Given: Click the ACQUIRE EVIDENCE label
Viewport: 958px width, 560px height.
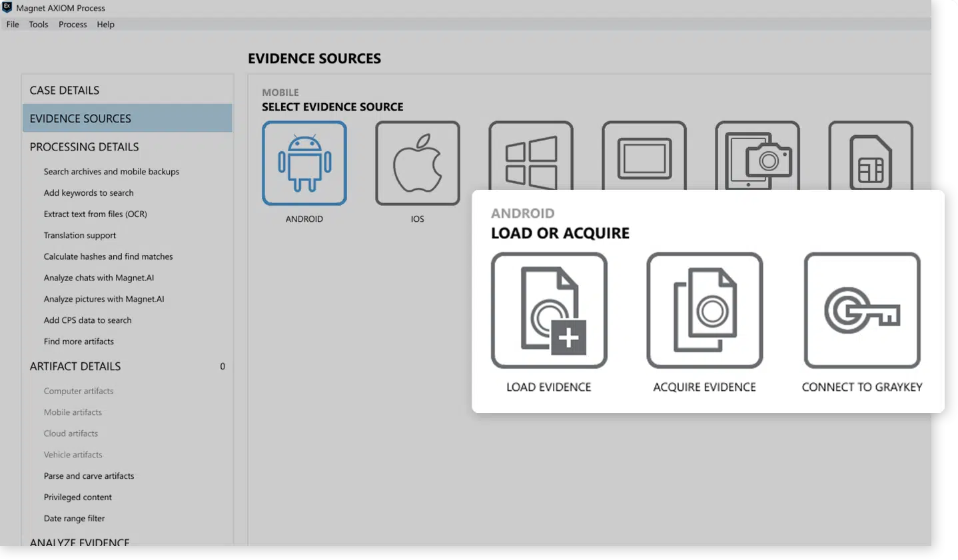Looking at the screenshot, I should point(705,388).
